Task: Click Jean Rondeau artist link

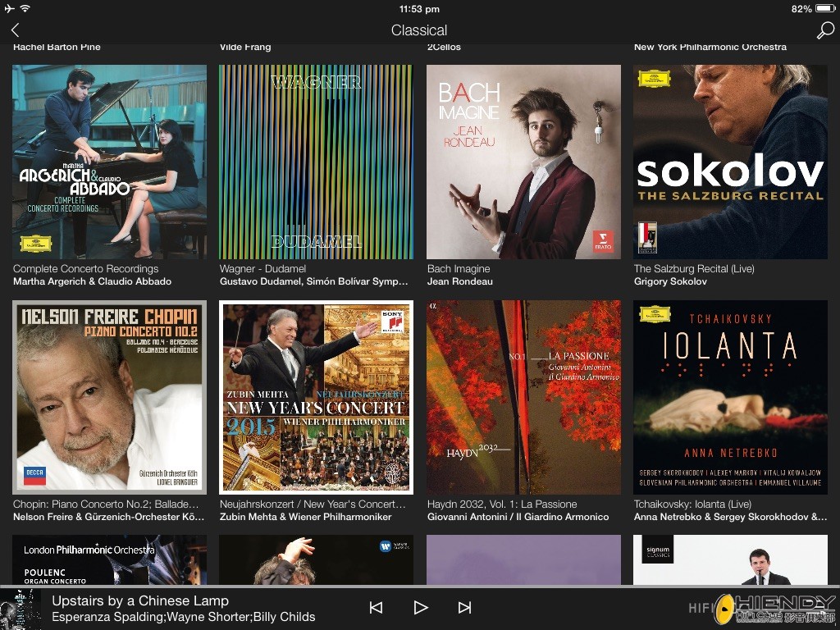Action: click(459, 281)
